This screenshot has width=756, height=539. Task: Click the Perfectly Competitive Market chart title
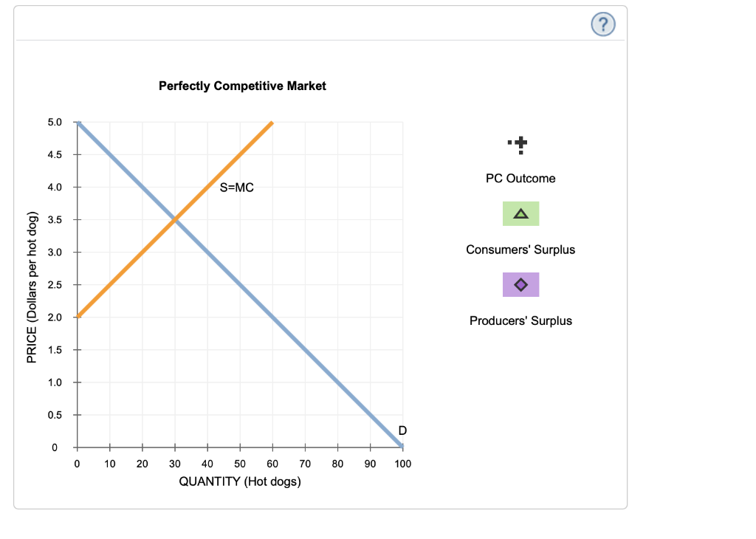pos(242,86)
